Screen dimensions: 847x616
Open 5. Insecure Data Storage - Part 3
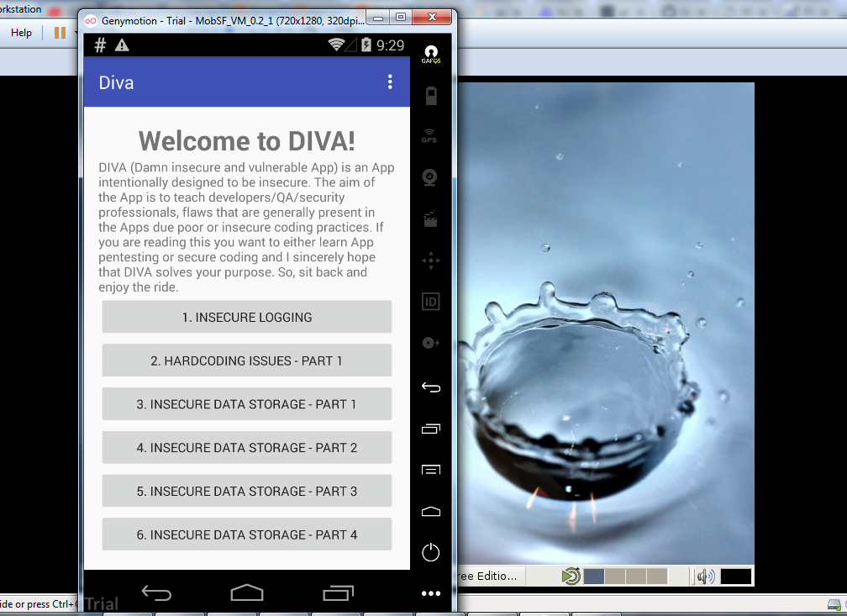coord(247,491)
